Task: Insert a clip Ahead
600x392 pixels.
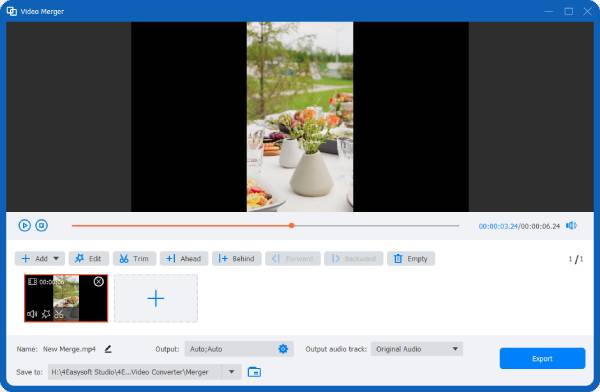Action: click(x=184, y=258)
